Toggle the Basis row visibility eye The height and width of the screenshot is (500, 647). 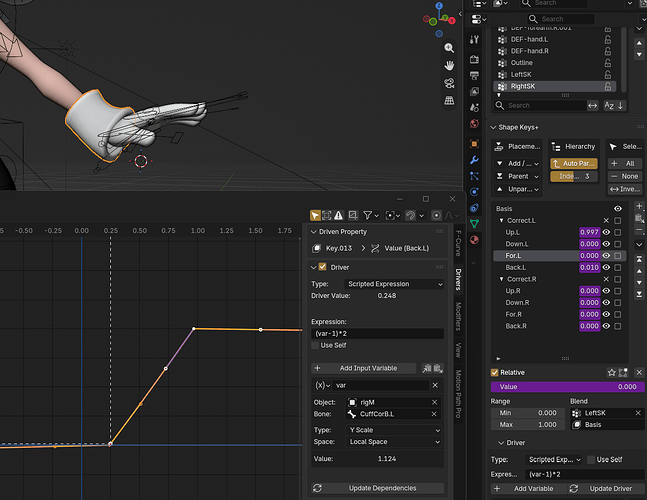(618, 209)
